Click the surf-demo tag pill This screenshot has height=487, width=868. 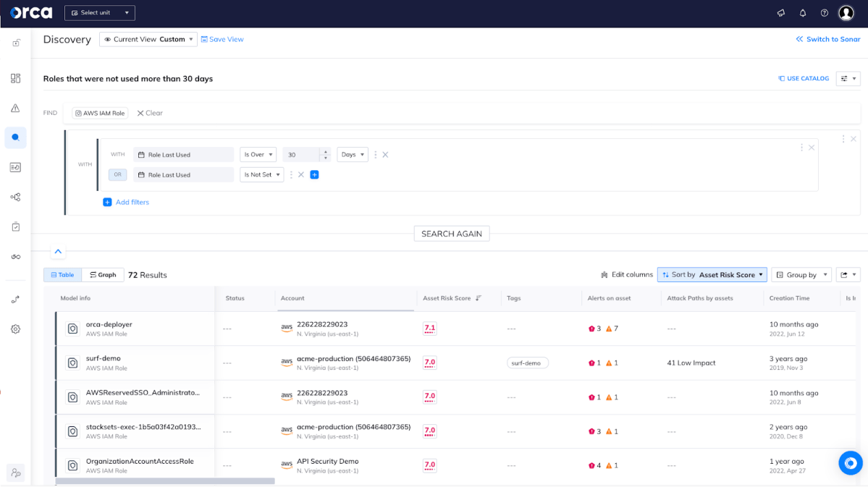pos(526,363)
